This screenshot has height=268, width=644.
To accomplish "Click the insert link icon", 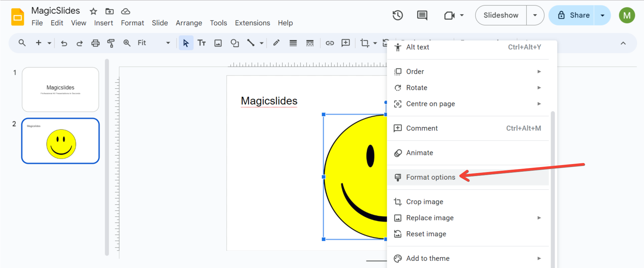I will pos(329,43).
